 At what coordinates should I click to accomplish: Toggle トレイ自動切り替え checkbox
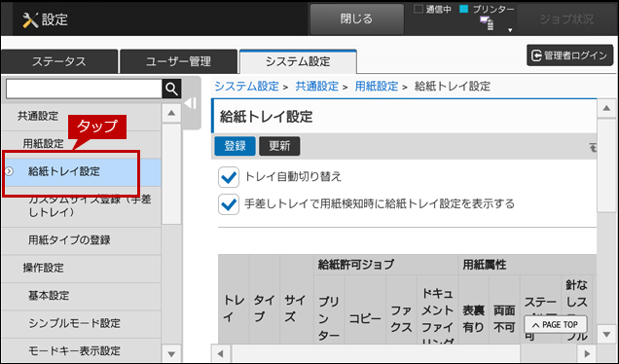[229, 177]
